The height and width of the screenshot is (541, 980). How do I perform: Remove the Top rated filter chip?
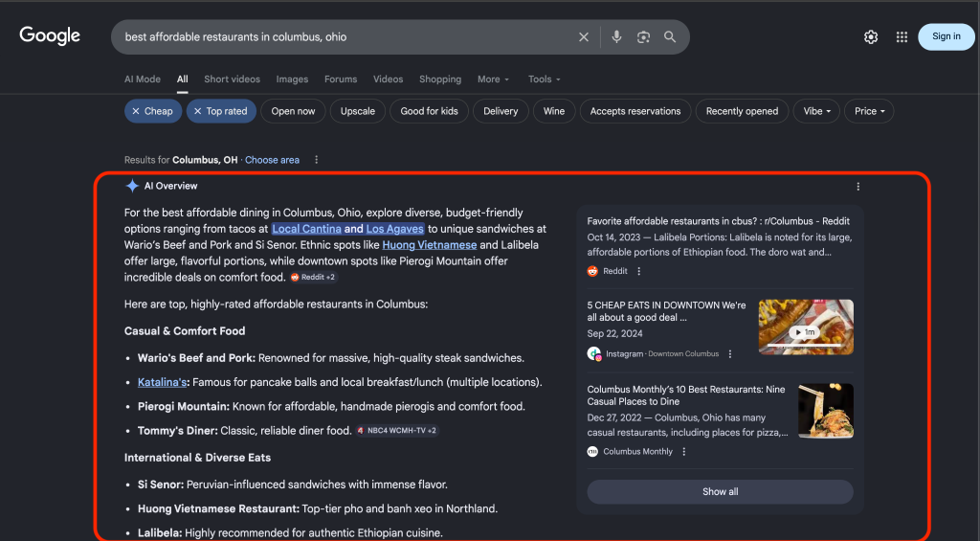click(221, 111)
